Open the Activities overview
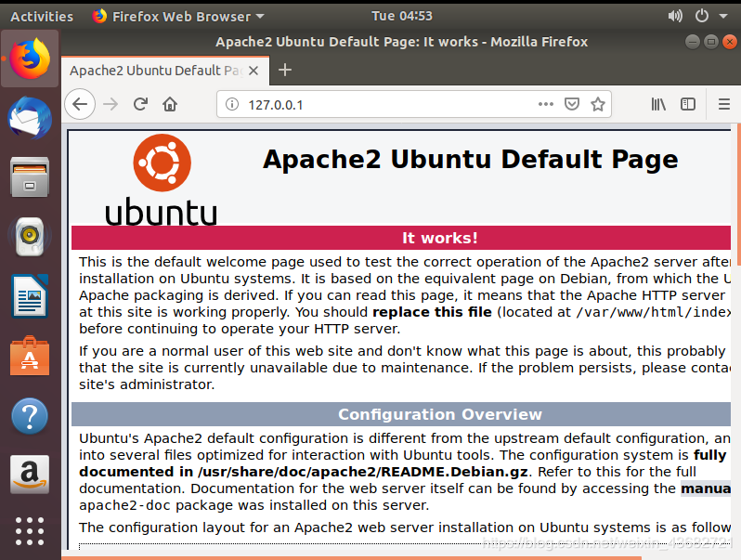Image resolution: width=741 pixels, height=560 pixels. coord(42,17)
